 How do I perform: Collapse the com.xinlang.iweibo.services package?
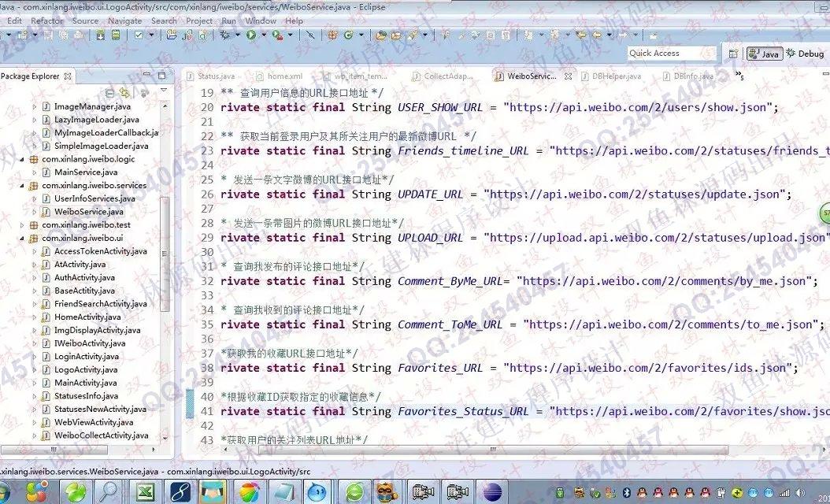click(22, 185)
